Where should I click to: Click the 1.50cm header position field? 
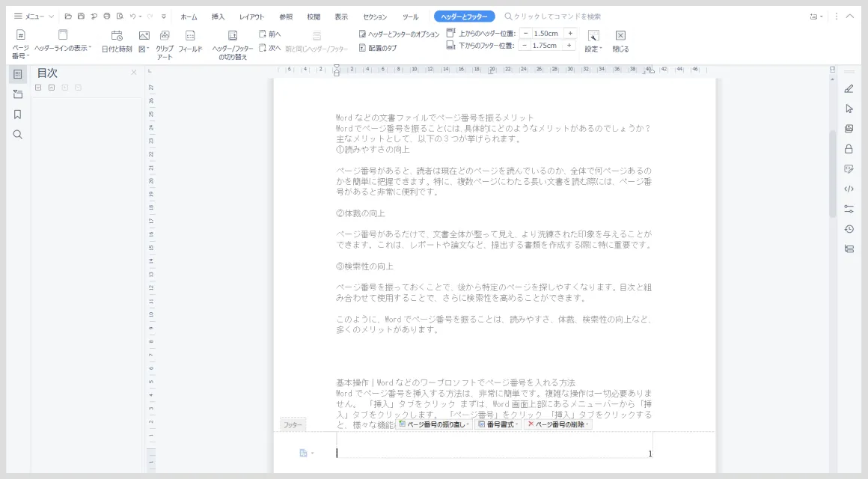point(546,33)
